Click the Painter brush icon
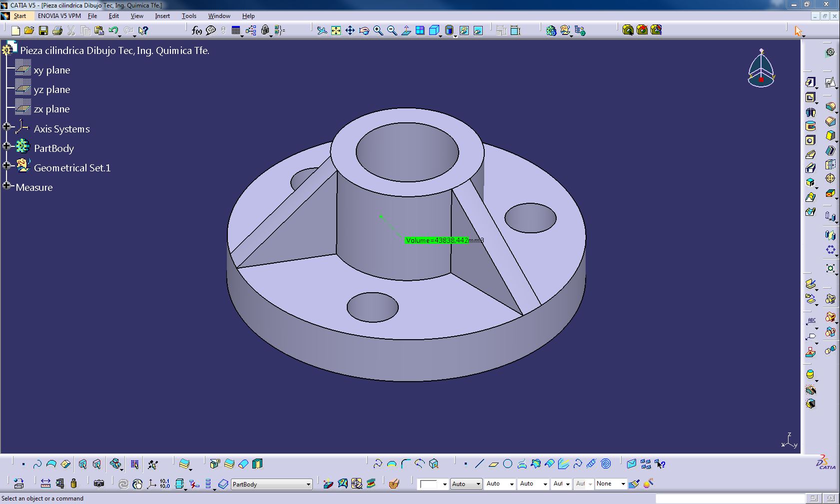The width and height of the screenshot is (840, 504). 634,484
